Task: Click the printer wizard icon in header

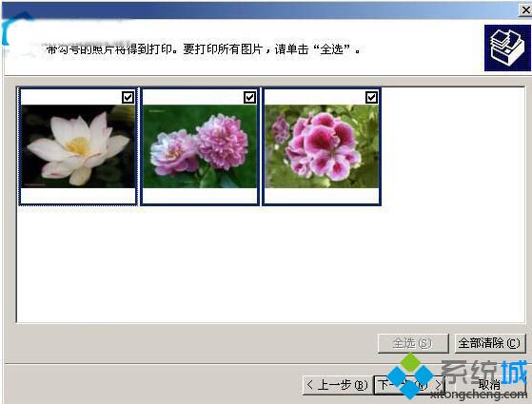Action: pos(507,48)
